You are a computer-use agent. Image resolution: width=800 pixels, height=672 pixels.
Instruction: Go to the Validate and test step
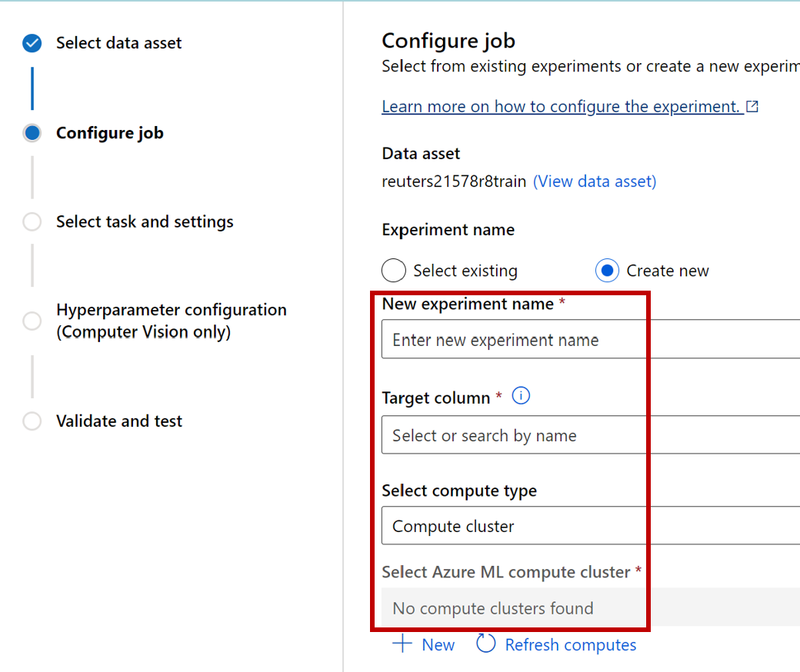(119, 421)
